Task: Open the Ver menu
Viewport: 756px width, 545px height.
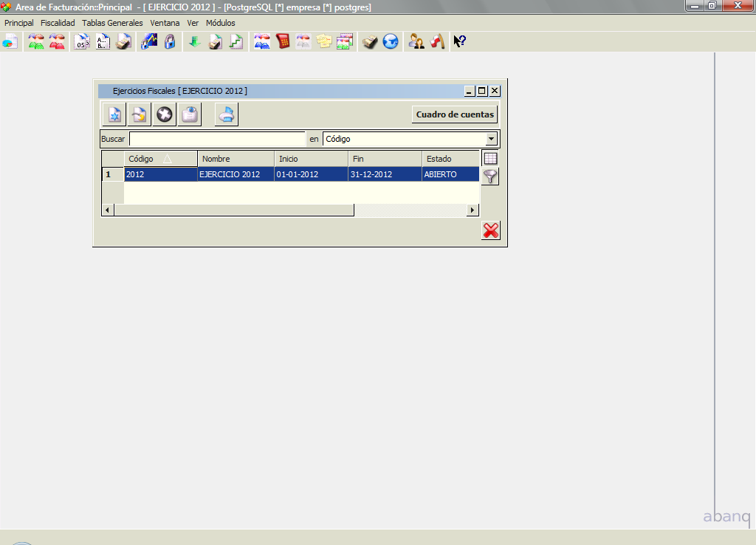Action: (x=193, y=23)
